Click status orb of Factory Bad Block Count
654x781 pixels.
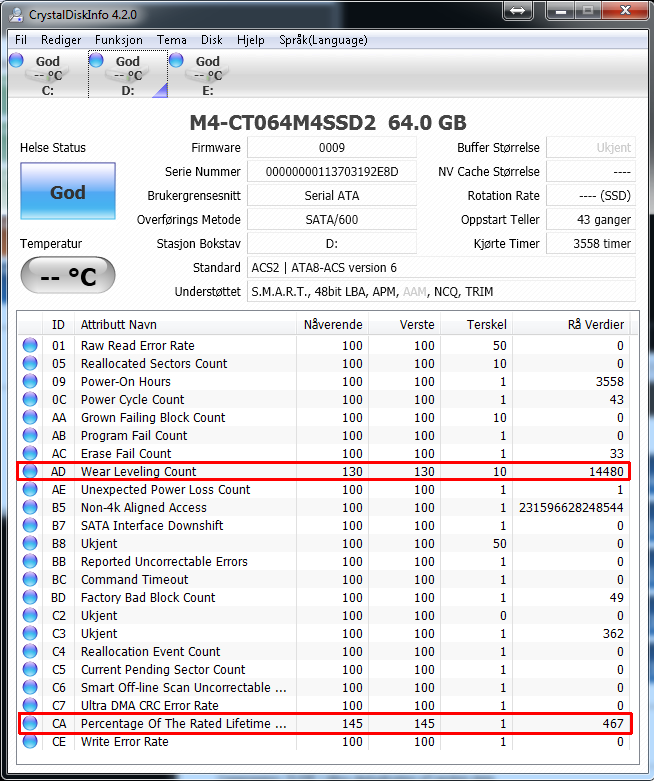[x=30, y=597]
